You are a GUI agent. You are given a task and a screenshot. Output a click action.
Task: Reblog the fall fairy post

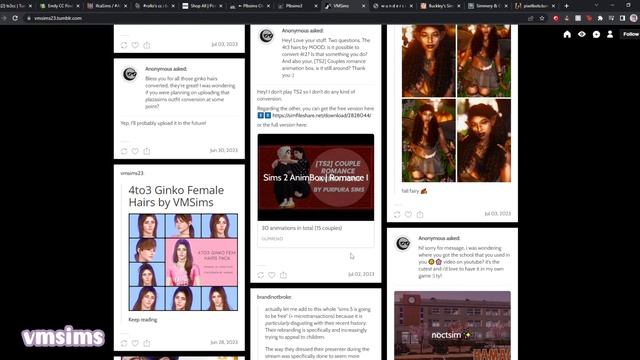tap(397, 214)
